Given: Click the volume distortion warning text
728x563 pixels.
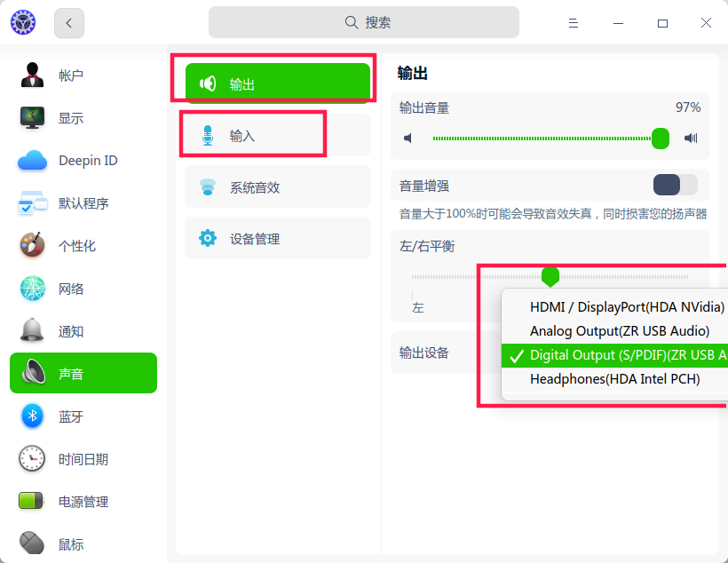Looking at the screenshot, I should coord(553,214).
